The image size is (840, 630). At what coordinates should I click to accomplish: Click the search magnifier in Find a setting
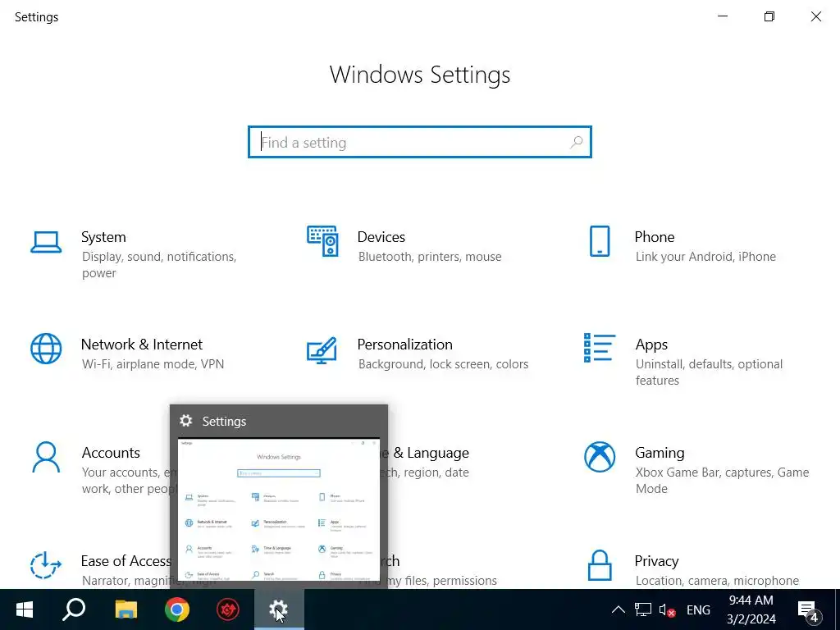577,142
